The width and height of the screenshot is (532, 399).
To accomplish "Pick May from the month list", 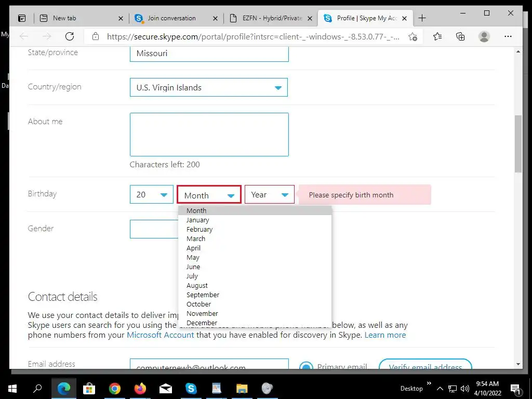I will (255, 258).
